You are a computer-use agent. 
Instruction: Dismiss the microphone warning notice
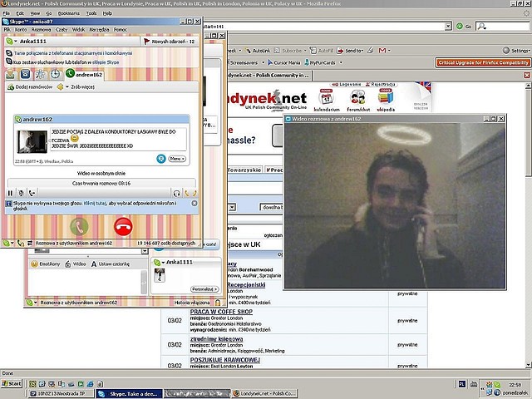click(x=194, y=203)
